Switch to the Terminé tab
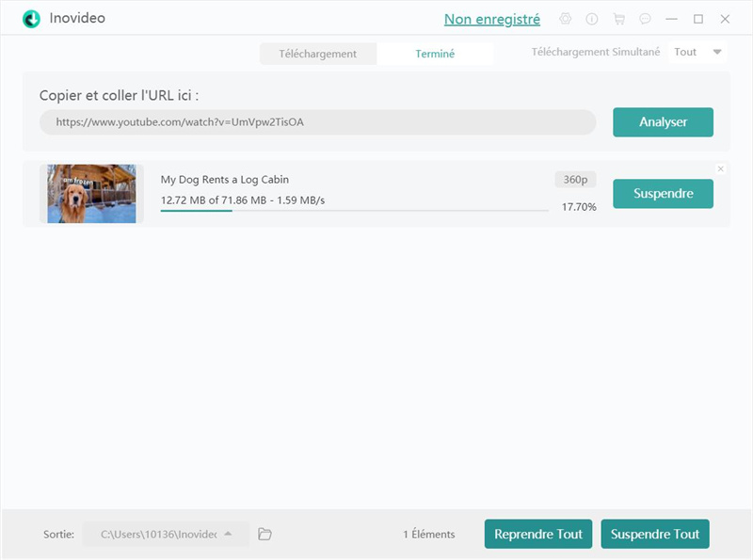The width and height of the screenshot is (753, 560). pyautogui.click(x=435, y=54)
